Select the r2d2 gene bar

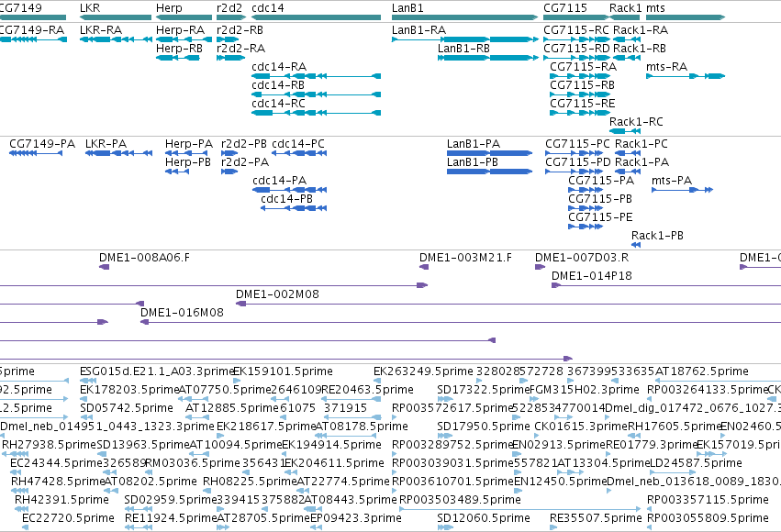click(231, 17)
